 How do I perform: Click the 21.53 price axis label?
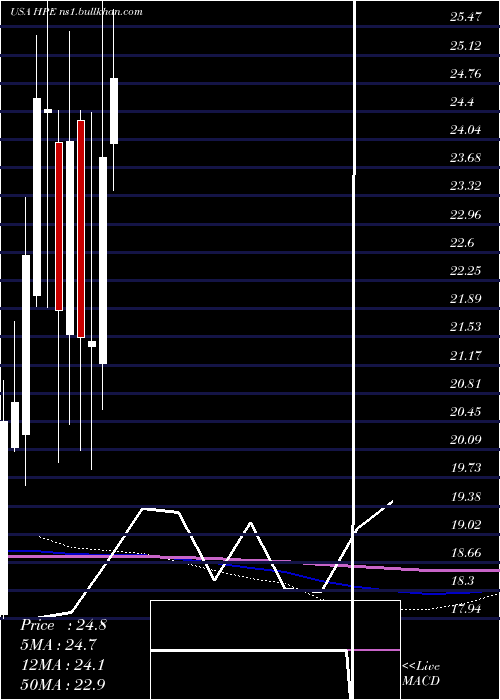(466, 327)
